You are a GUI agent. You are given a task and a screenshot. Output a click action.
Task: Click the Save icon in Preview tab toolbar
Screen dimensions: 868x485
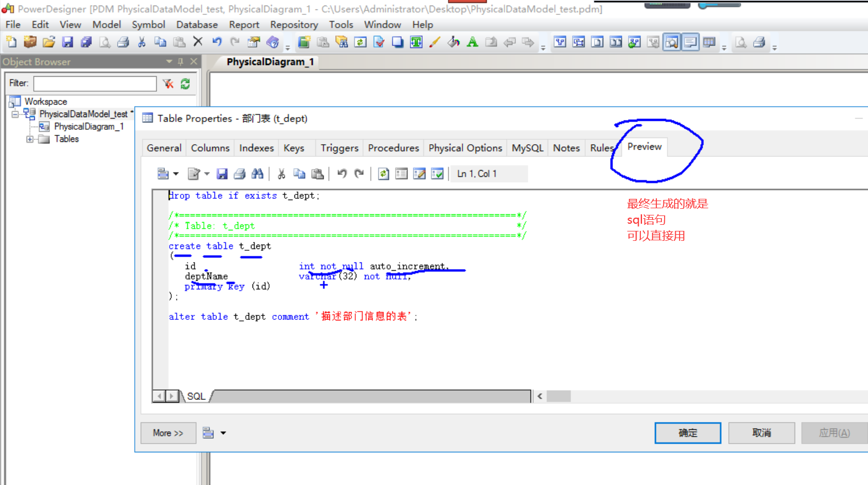click(222, 174)
